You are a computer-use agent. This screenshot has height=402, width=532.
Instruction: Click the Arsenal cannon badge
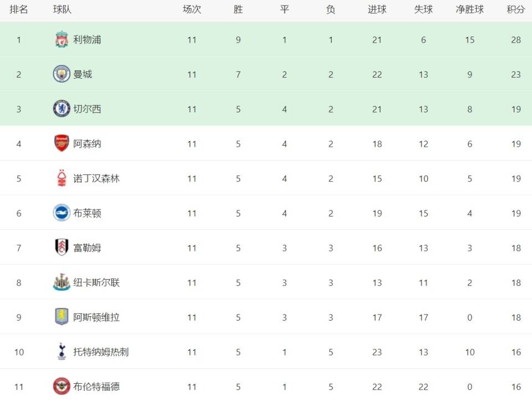62,143
